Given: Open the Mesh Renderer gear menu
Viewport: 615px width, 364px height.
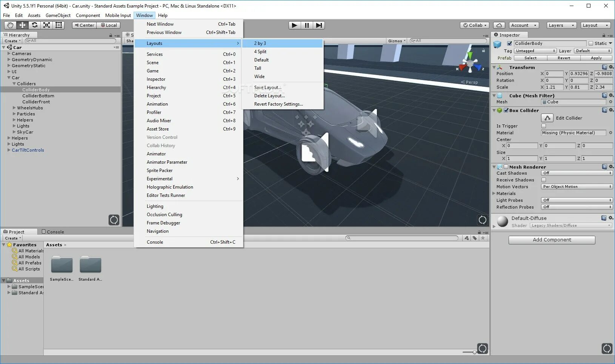Looking at the screenshot, I should (x=611, y=167).
